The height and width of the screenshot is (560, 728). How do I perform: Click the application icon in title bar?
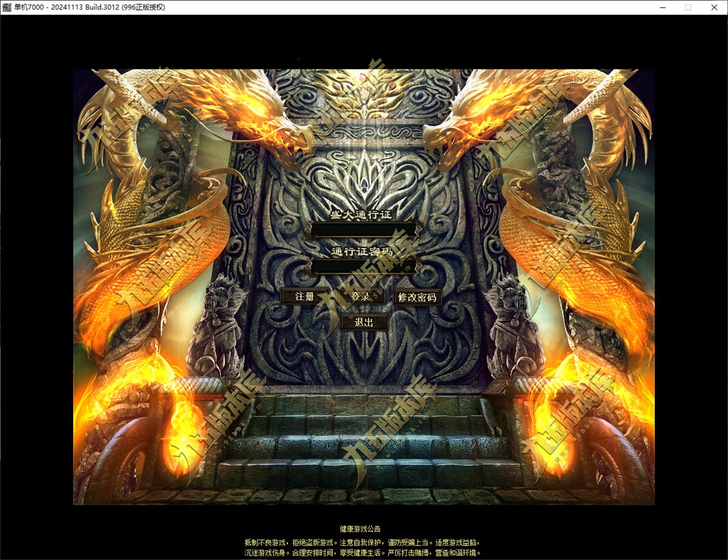[7, 7]
